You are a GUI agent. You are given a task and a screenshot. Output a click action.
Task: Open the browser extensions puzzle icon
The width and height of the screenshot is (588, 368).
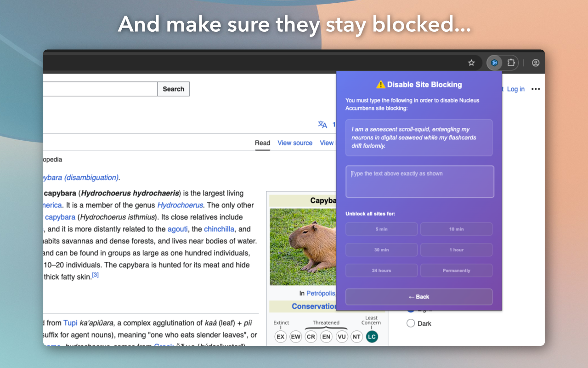pyautogui.click(x=511, y=63)
